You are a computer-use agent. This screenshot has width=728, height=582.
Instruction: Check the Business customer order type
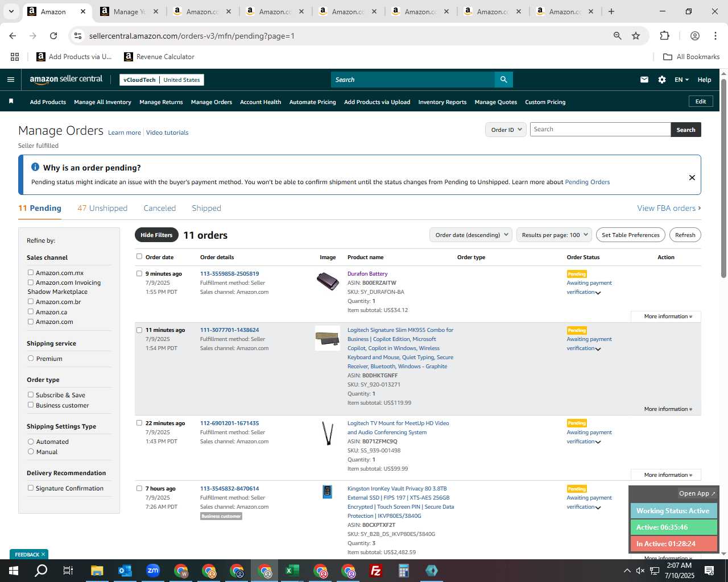(x=31, y=405)
